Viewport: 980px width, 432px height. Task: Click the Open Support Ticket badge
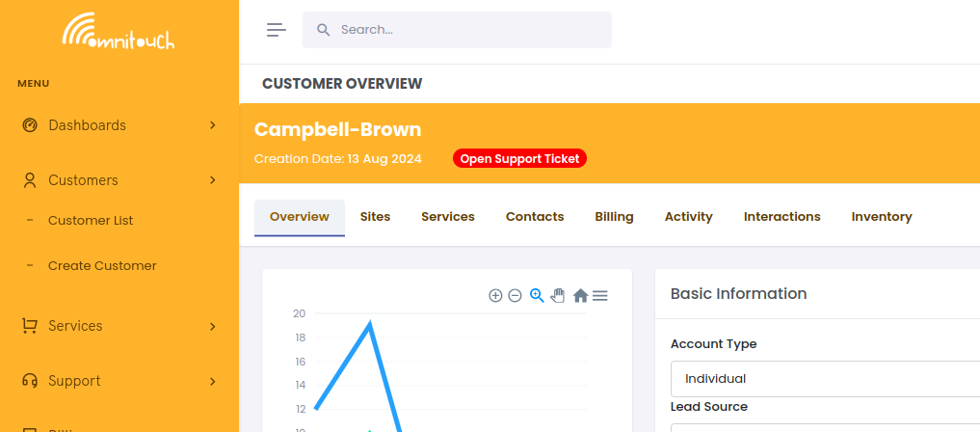tap(519, 159)
